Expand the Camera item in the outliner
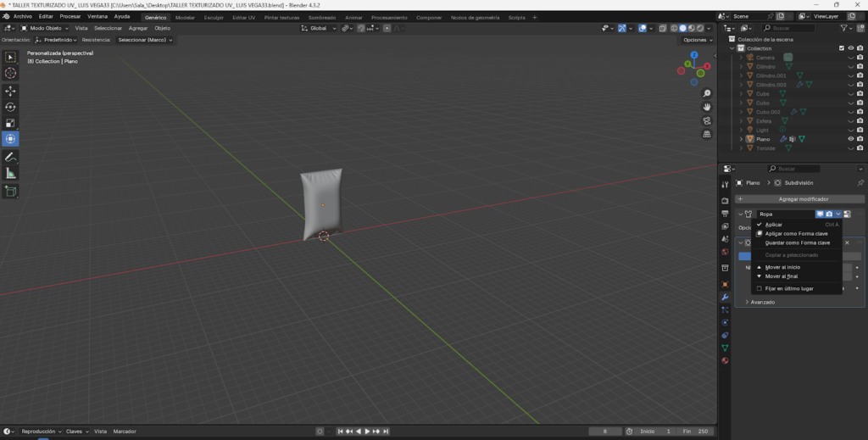The image size is (868, 440). pyautogui.click(x=741, y=58)
